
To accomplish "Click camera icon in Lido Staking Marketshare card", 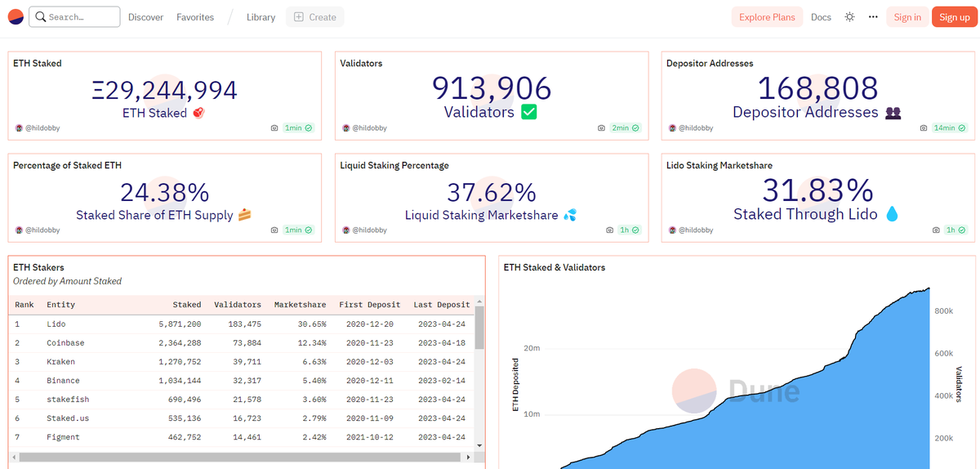I will click(x=937, y=230).
